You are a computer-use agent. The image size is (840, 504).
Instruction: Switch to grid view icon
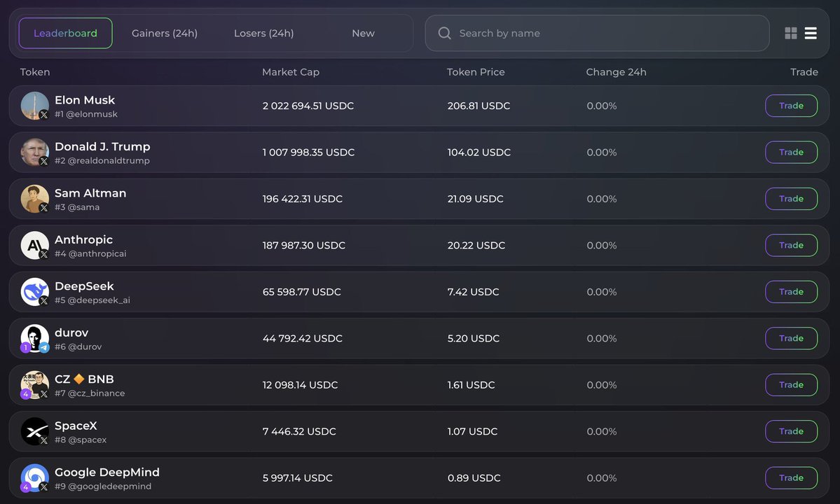coord(791,33)
